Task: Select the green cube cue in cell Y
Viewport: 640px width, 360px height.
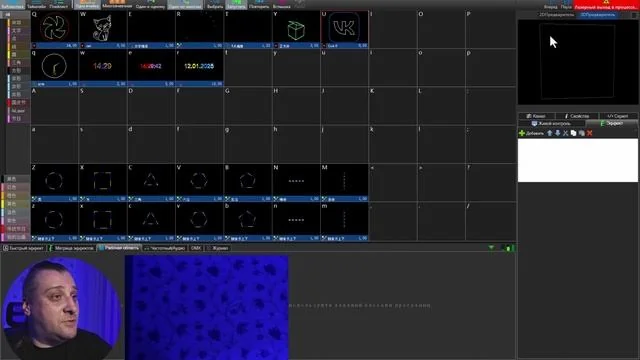Action: (296, 29)
